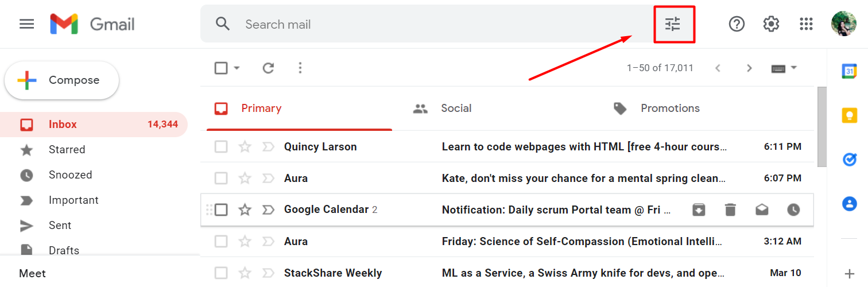
Task: Select the 6:07 PM Aura email checkbox
Action: (x=221, y=179)
